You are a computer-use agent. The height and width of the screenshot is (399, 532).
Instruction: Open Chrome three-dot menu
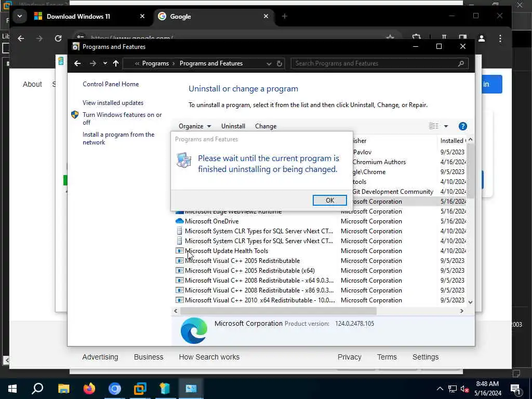click(x=500, y=38)
